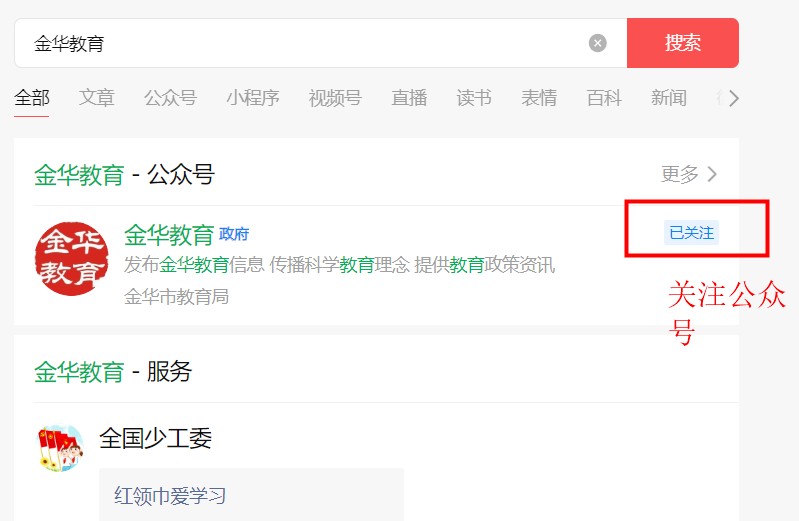Image resolution: width=799 pixels, height=521 pixels.
Task: Select the 直播 tab
Action: 409,98
